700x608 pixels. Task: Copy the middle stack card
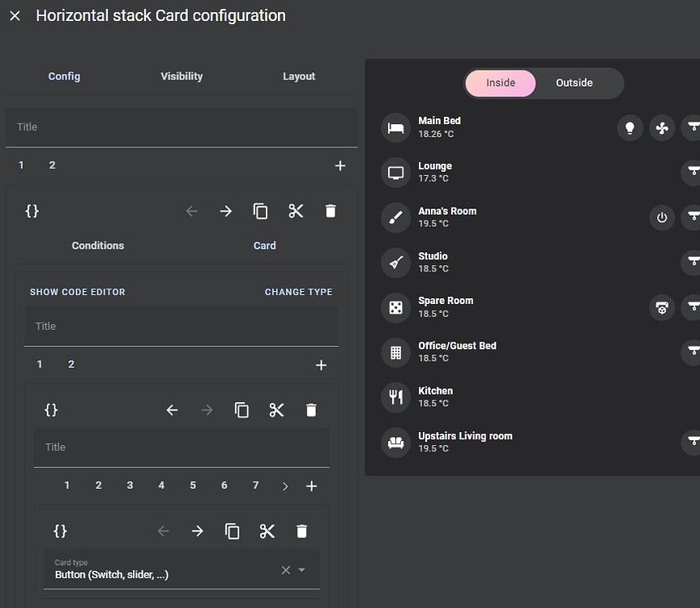point(241,410)
